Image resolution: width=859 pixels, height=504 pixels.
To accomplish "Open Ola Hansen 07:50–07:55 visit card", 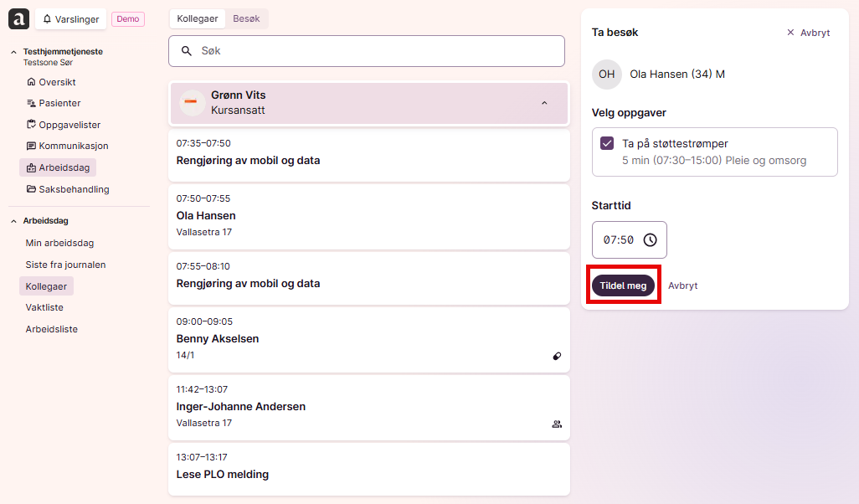I will [x=368, y=216].
